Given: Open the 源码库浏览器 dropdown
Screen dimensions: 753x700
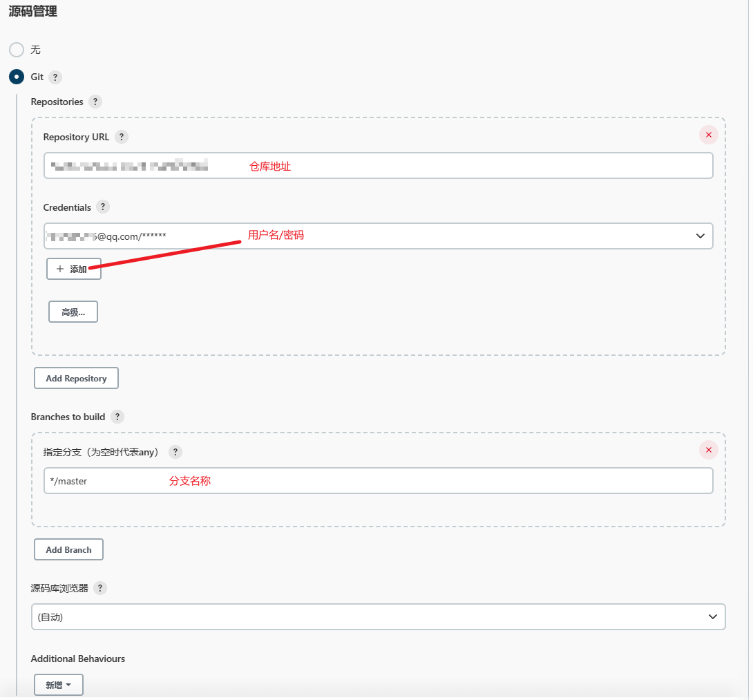Looking at the screenshot, I should pos(378,617).
